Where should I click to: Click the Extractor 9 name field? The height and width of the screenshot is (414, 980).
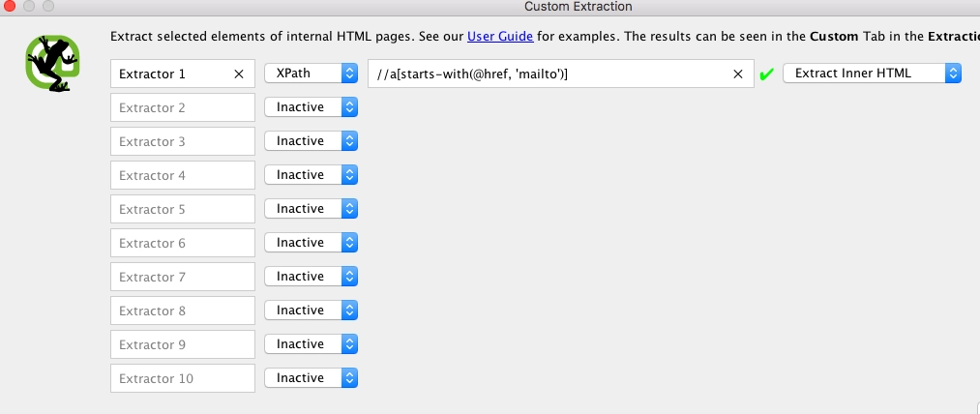183,344
